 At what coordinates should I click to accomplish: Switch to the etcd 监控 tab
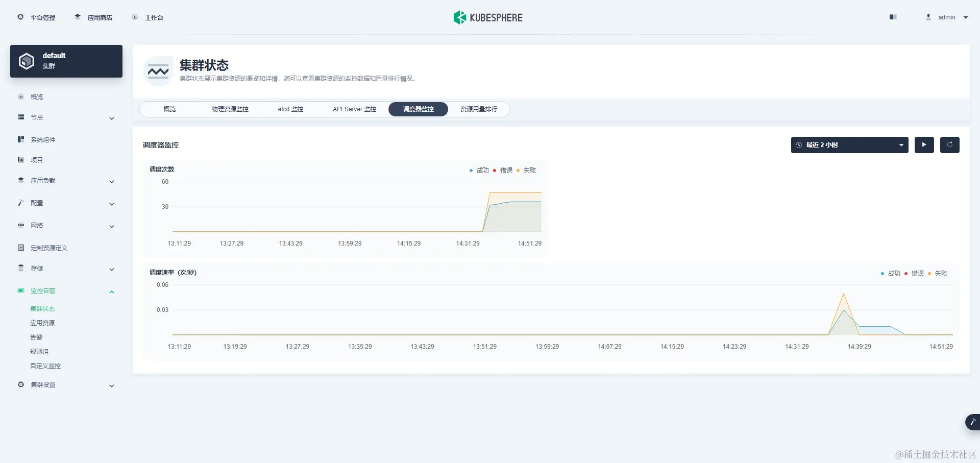click(x=290, y=109)
